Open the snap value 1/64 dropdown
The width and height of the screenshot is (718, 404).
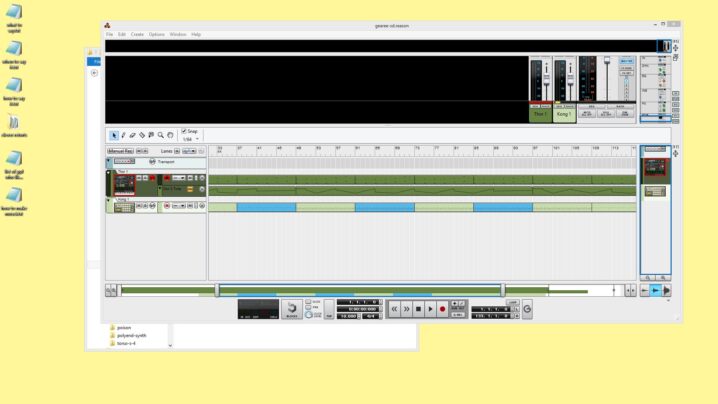190,139
